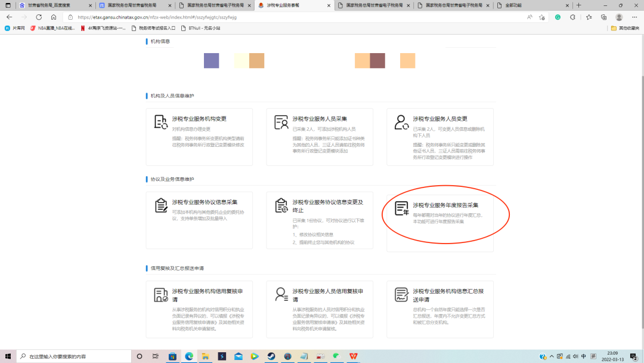Click the Windows taskbar search box
This screenshot has width=644, height=363.
74,356
